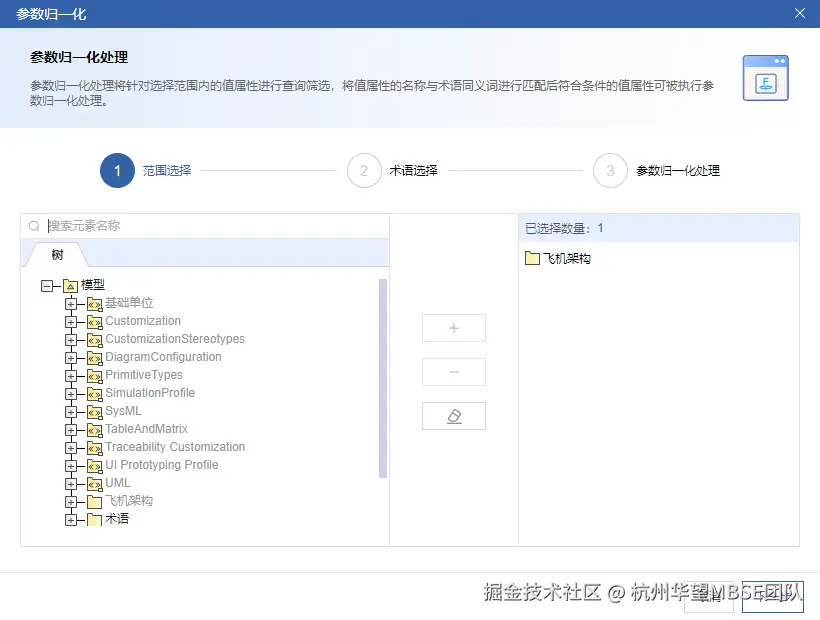The height and width of the screenshot is (620, 820).
Task: Click the search magnifier icon
Action: (x=34, y=226)
